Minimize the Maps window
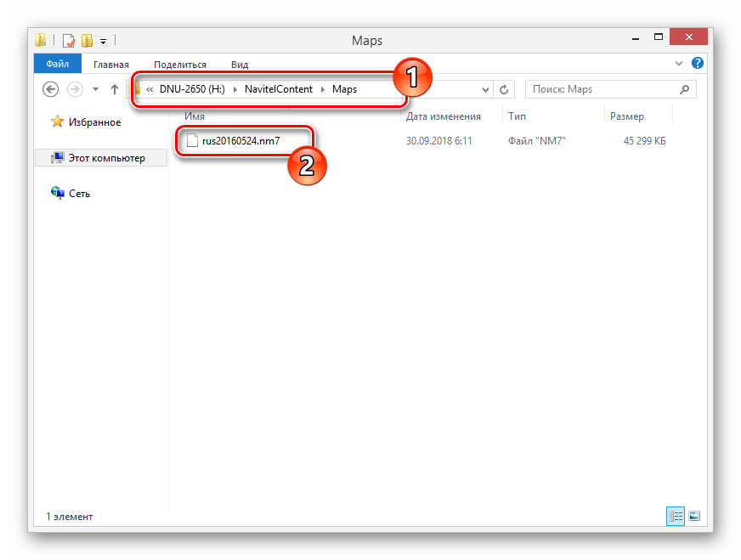The width and height of the screenshot is (741, 560). (x=636, y=37)
